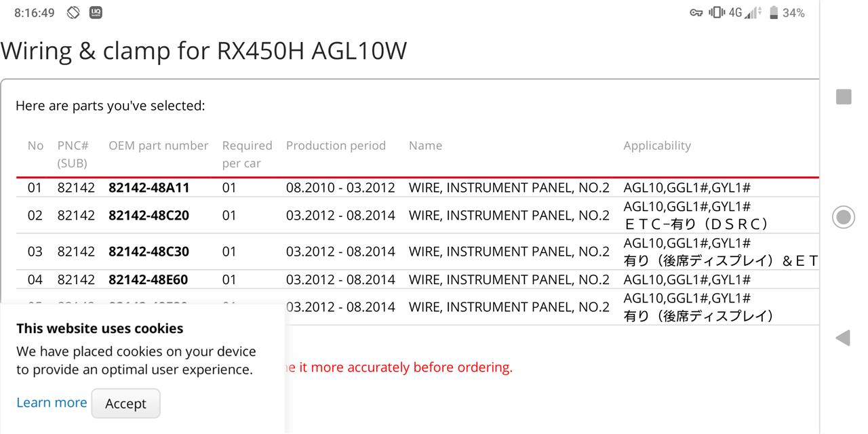
Task: Click required quantity 01 for part 82142-48A11
Action: click(229, 188)
